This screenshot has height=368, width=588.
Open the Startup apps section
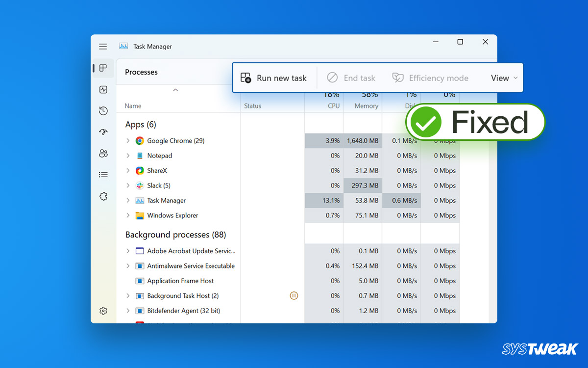103,131
